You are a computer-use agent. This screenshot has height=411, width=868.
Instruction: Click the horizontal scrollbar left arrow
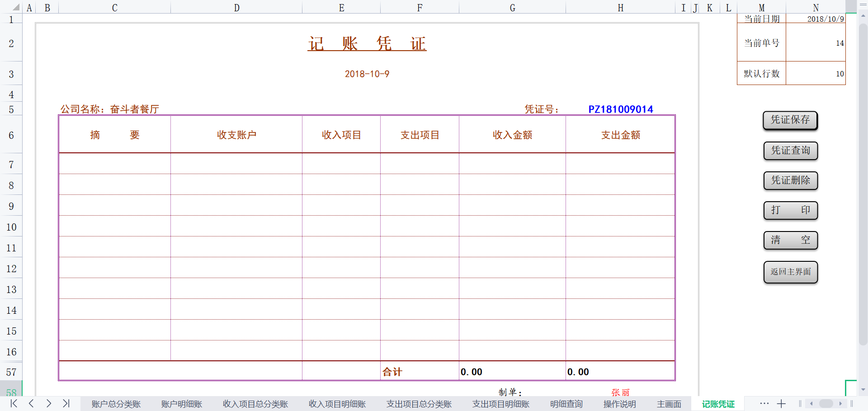[x=811, y=404]
